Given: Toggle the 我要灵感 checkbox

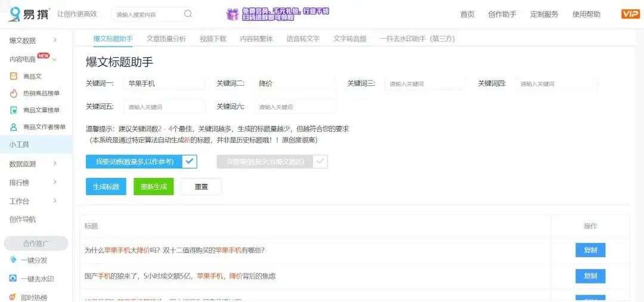Looking at the screenshot, I should 190,162.
